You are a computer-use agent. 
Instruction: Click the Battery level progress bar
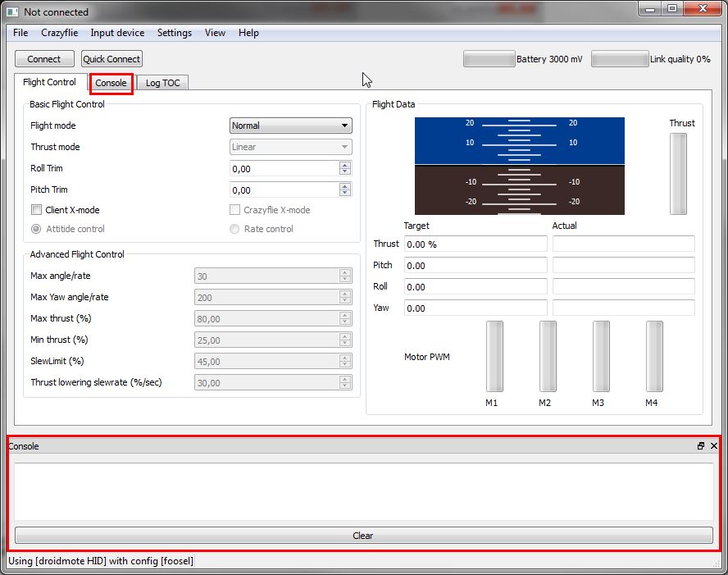coord(489,59)
